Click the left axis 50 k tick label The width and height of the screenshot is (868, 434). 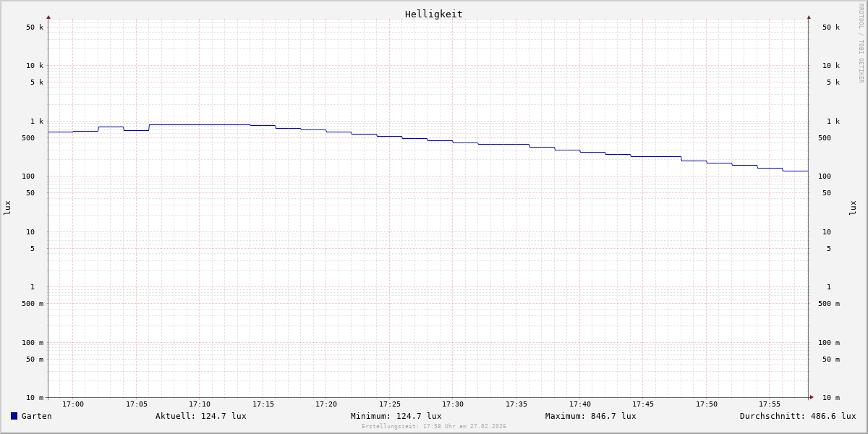(35, 27)
